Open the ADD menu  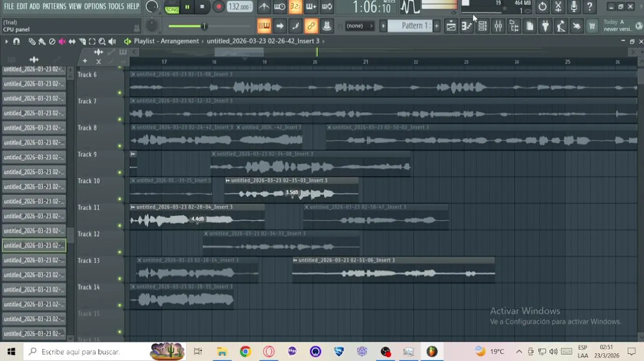[34, 6]
